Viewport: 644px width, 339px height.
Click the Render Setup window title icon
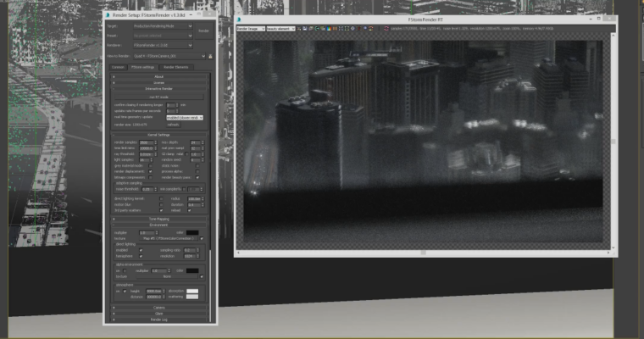(108, 14)
